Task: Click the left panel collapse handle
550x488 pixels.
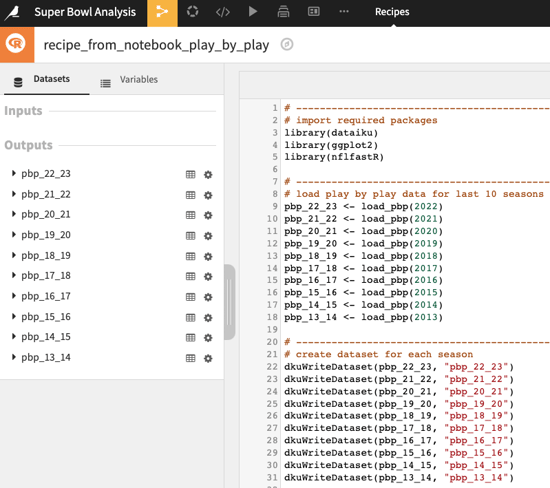Action: (229, 302)
